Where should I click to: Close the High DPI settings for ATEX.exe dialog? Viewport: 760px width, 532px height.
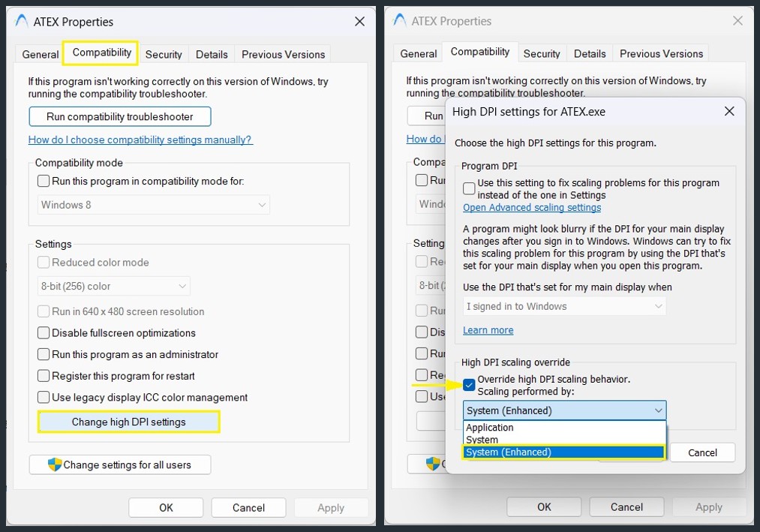click(x=729, y=112)
